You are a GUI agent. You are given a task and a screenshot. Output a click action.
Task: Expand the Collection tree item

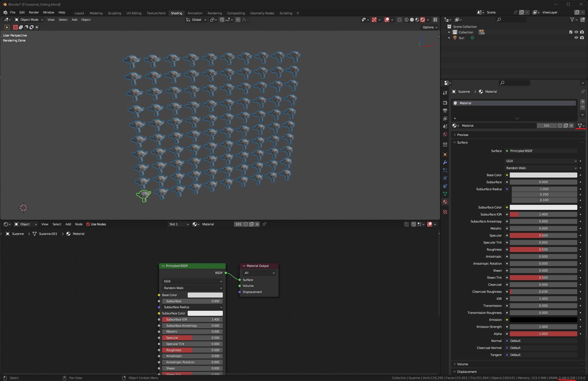click(x=449, y=32)
